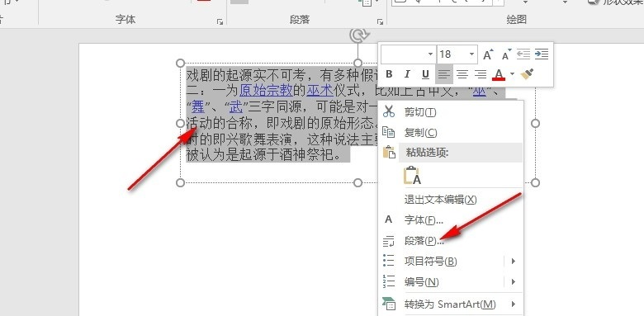644x316 pixels.
Task: Open the 段落 group dialog launcher
Action: [x=380, y=21]
